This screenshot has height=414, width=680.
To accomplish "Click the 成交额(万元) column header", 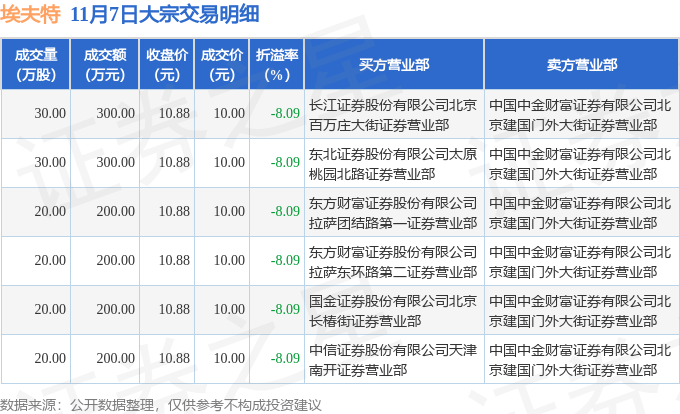I will point(105,64).
